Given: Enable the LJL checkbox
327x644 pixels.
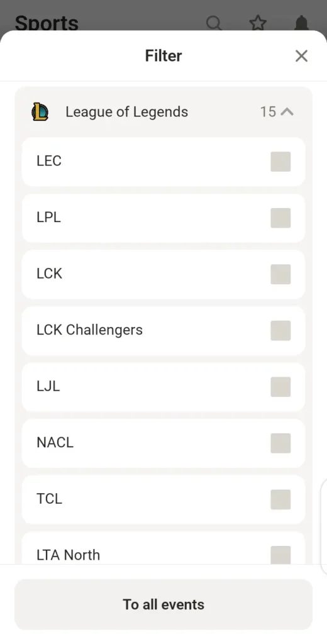Looking at the screenshot, I should 280,387.
